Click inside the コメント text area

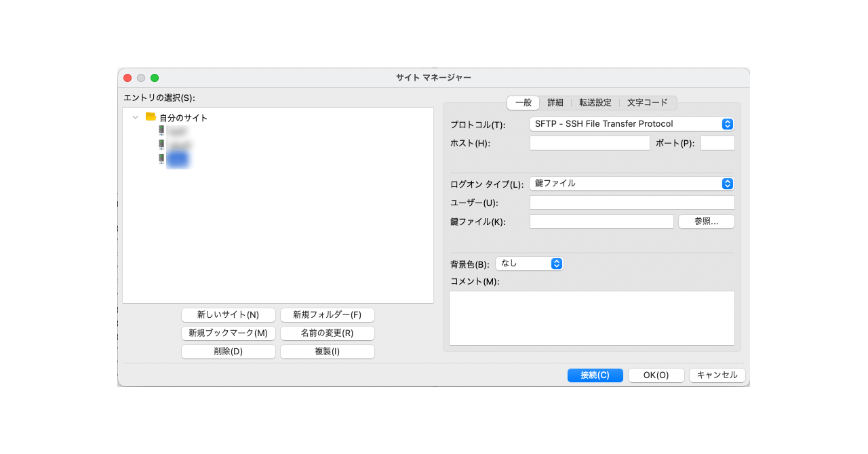pos(591,318)
